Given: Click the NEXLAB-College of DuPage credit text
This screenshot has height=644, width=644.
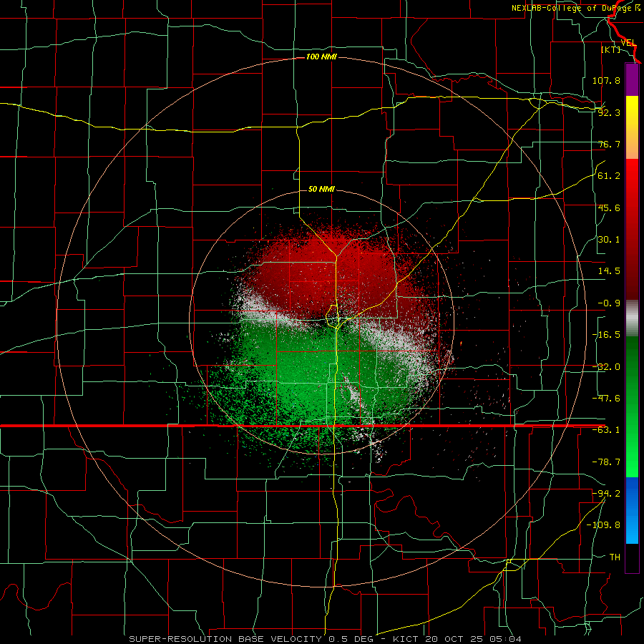Looking at the screenshot, I should point(575,8).
